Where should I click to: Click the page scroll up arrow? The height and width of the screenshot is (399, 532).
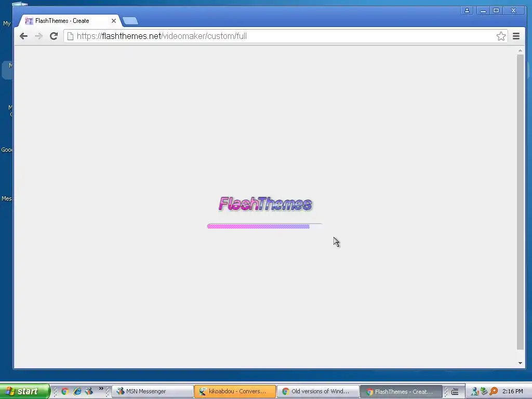click(x=520, y=50)
